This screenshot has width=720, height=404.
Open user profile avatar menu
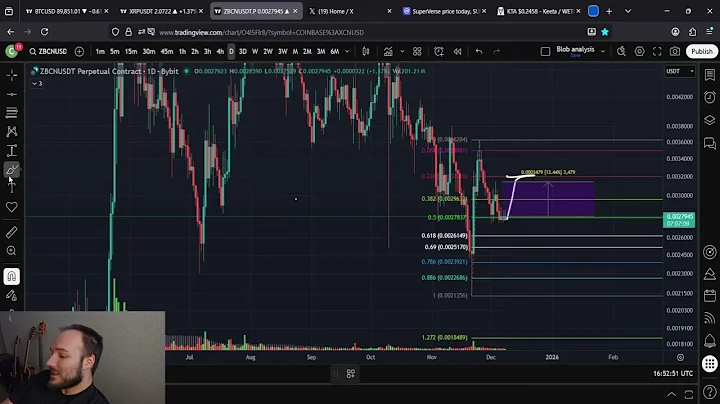(x=12, y=51)
